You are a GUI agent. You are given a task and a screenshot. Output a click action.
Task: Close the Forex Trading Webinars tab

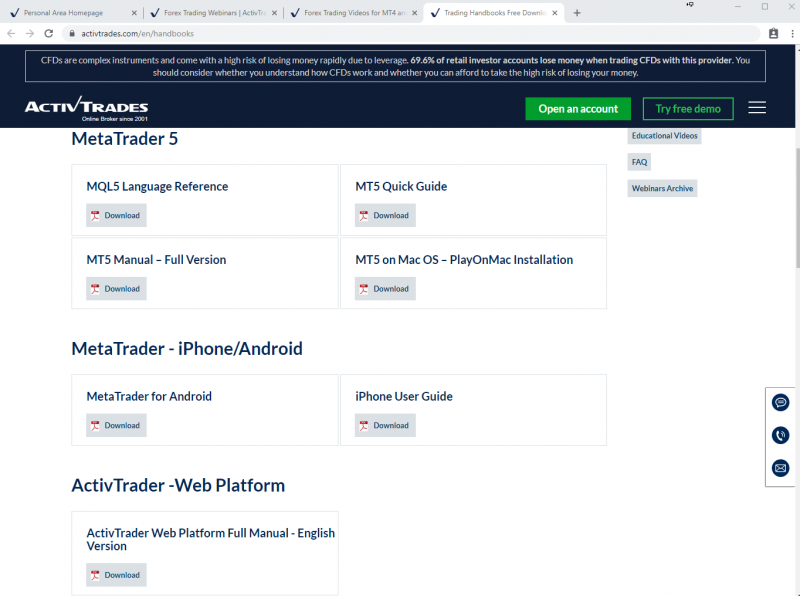pos(274,13)
